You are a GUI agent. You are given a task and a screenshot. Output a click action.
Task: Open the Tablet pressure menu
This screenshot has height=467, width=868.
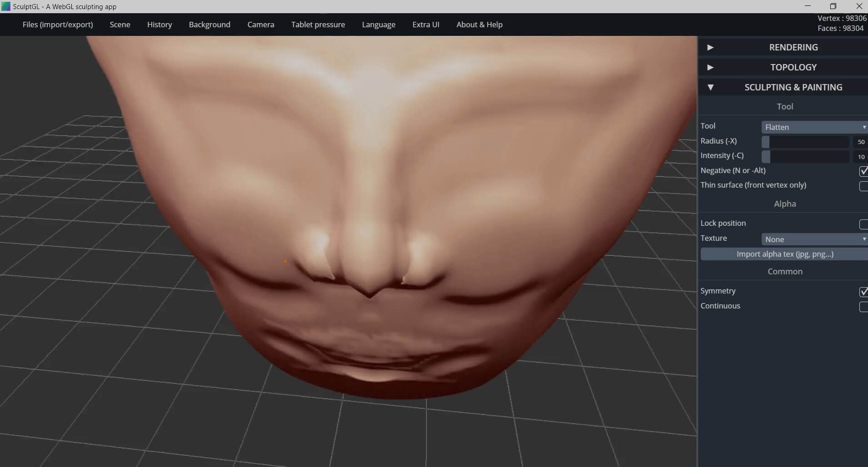(318, 25)
